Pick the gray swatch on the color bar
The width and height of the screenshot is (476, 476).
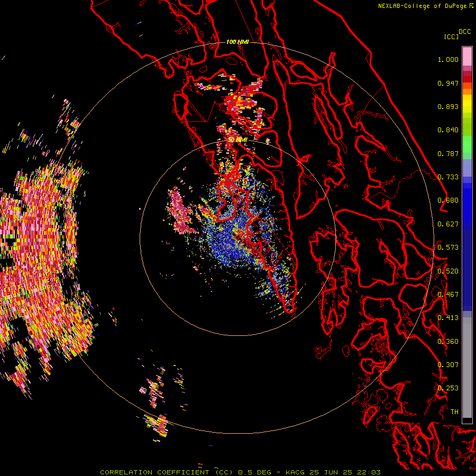[x=467, y=368]
